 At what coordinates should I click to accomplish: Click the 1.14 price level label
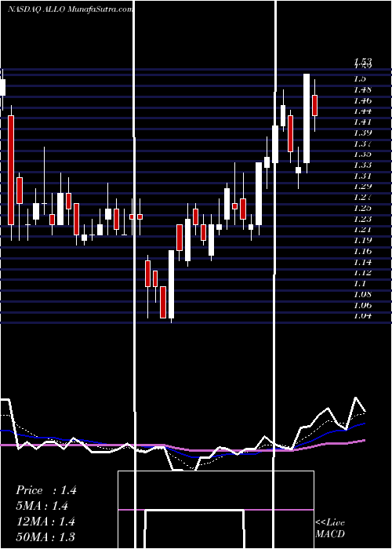pyautogui.click(x=363, y=262)
